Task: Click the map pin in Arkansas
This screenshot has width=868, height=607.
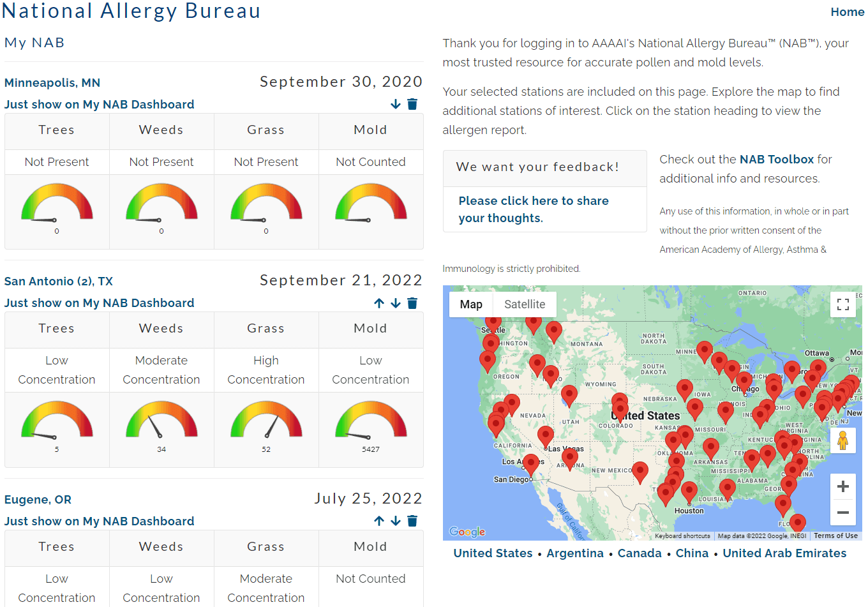Action: [x=711, y=449]
